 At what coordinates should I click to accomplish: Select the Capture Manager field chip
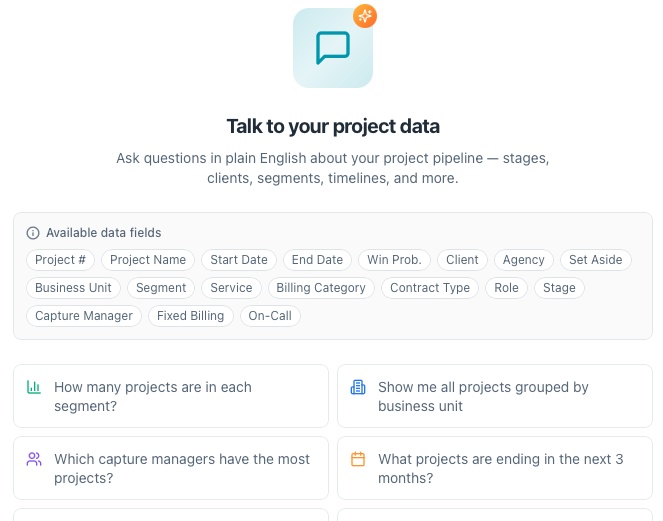point(84,315)
